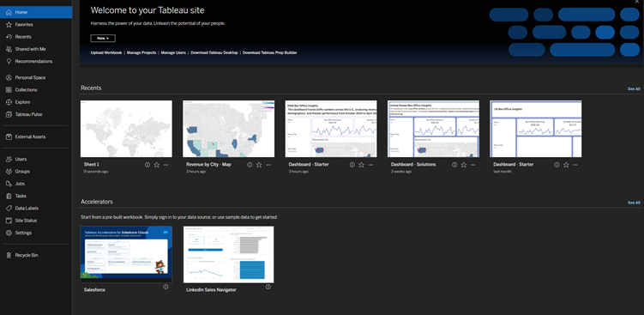
Task: Show info for Dashboard - Starter from last month
Action: click(x=557, y=165)
